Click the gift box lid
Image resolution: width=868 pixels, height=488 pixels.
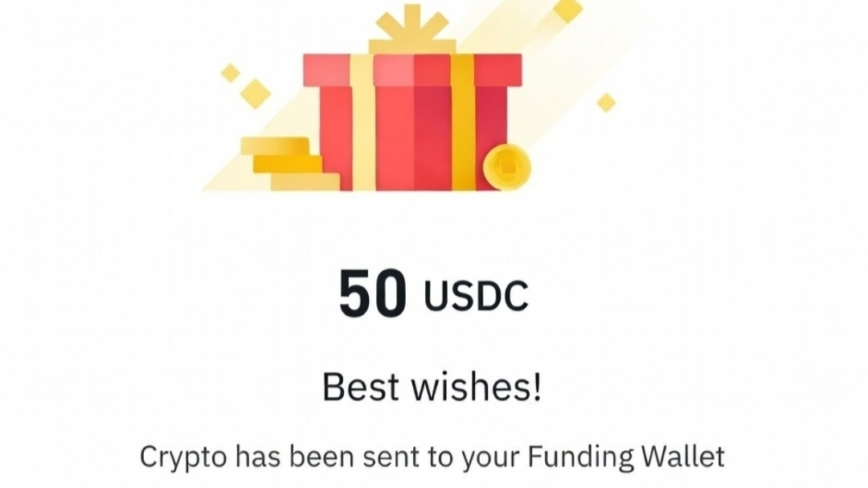412,70
